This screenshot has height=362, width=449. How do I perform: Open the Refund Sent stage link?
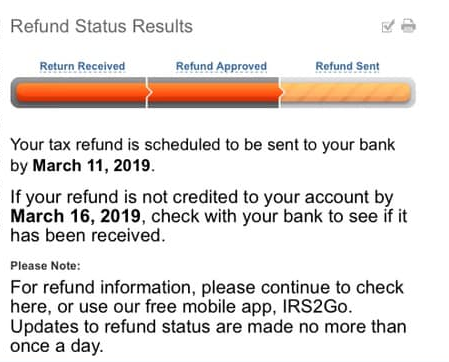tap(347, 66)
